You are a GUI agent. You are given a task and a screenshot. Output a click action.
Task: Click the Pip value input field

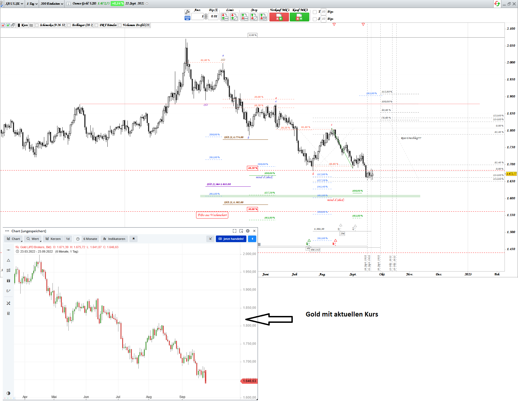tap(213, 16)
